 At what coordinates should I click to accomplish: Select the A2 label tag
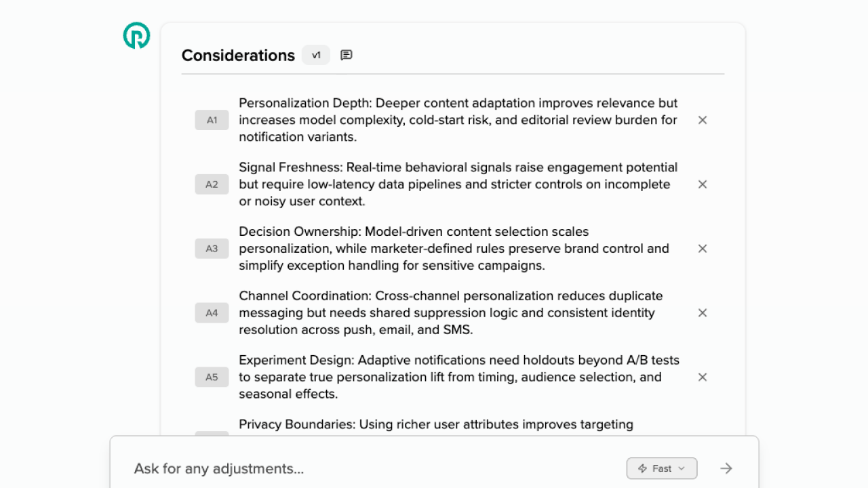(212, 184)
